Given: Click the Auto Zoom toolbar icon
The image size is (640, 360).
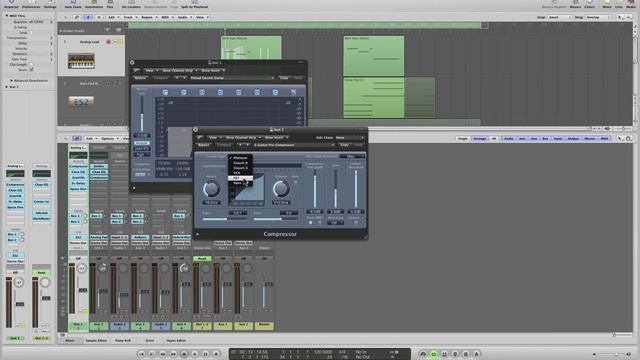Looking at the screenshot, I should click(73, 4).
